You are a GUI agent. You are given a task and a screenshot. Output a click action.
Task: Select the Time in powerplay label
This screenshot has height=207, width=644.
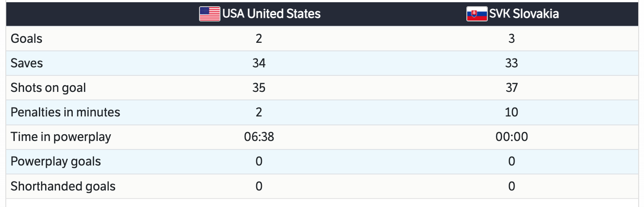coord(61,137)
